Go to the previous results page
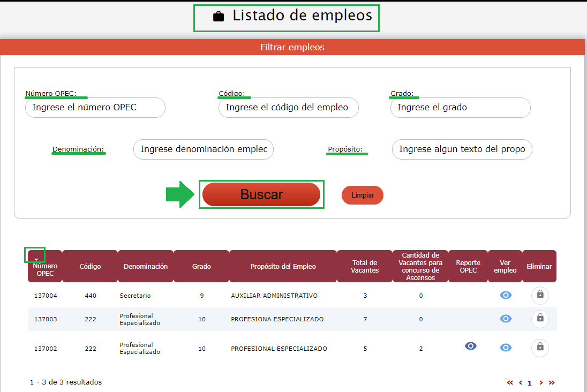Viewport: 587px width, 392px height. (521, 383)
